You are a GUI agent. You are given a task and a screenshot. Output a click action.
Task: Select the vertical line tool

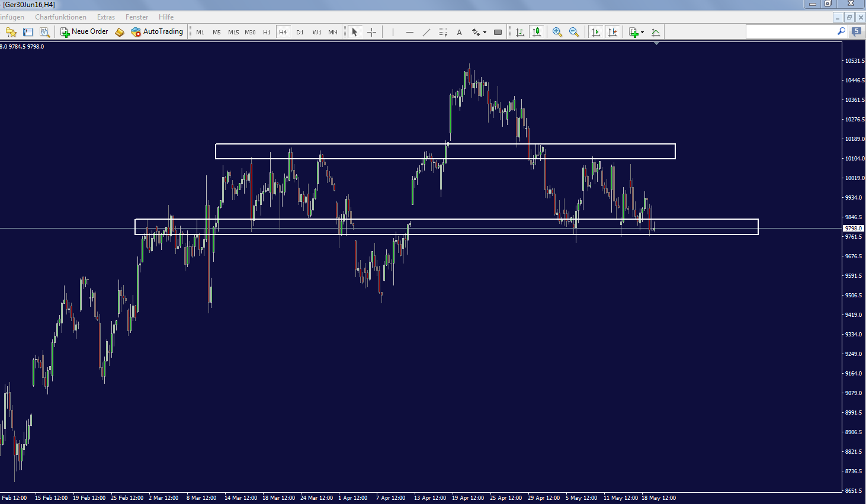tap(393, 32)
